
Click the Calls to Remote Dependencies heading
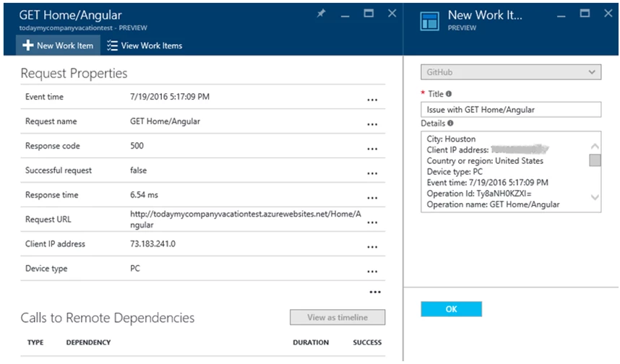click(108, 318)
